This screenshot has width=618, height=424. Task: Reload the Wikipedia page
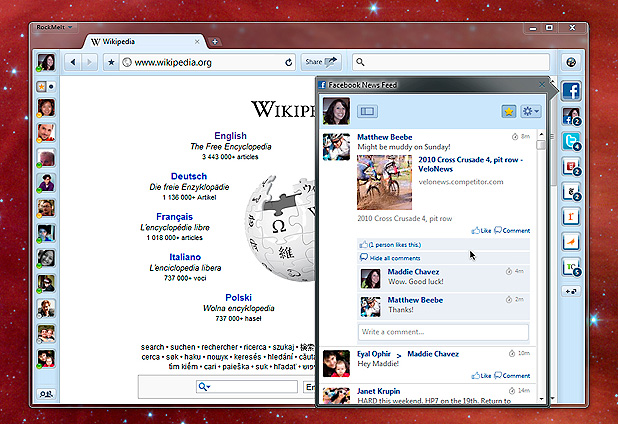click(289, 62)
